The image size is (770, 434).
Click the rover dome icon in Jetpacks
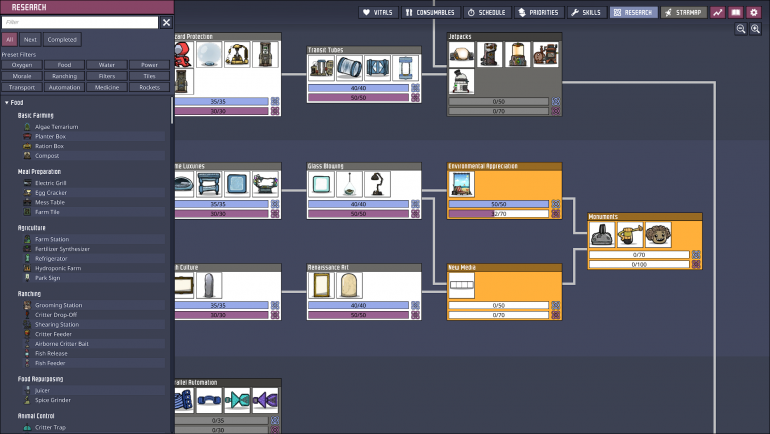[461, 81]
